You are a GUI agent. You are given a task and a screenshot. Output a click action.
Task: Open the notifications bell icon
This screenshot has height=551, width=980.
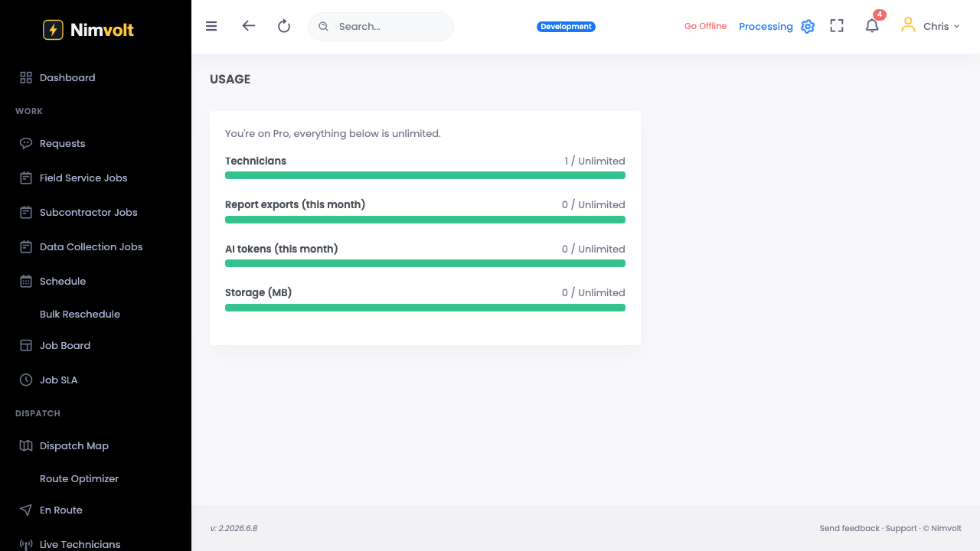tap(872, 26)
